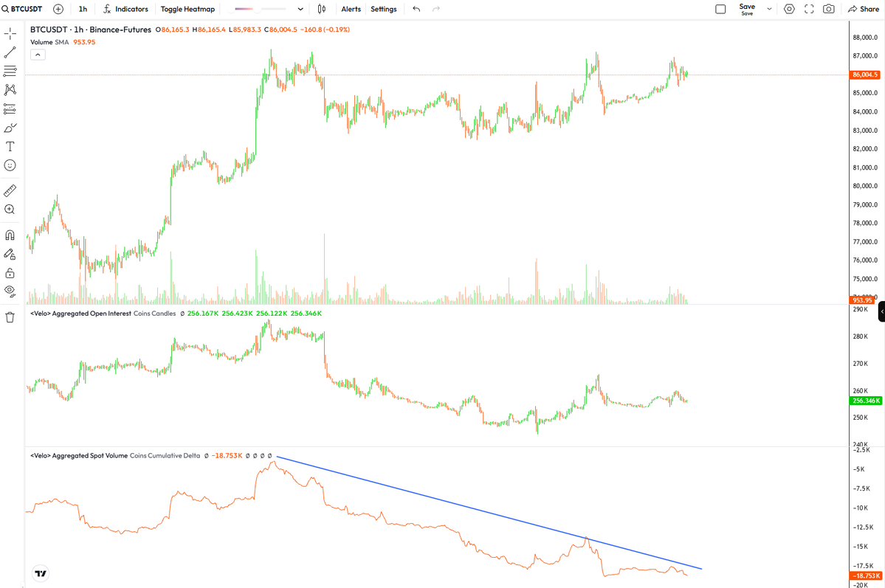Click the BTCUSDT · 1h · Binance-Futures title
The width and height of the screenshot is (885, 588).
(91, 30)
